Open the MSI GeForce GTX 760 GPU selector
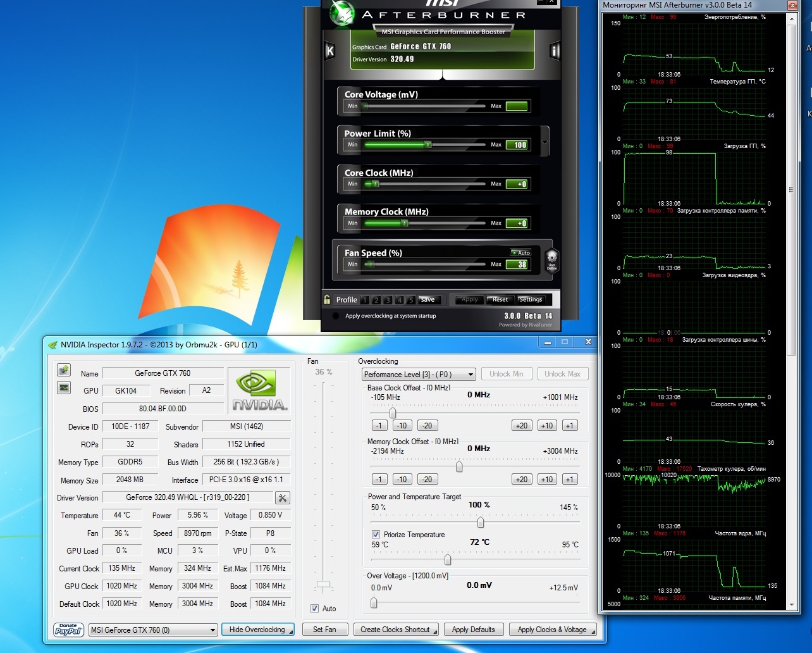812x653 pixels. pos(152,630)
